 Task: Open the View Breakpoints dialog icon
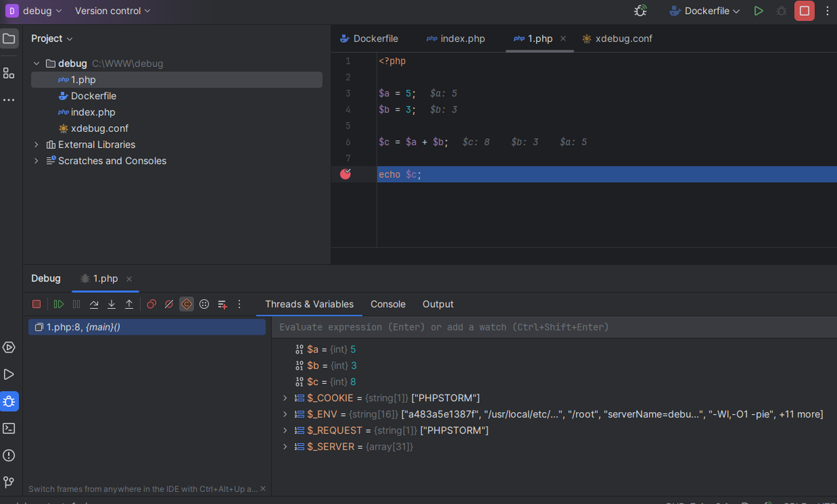(x=151, y=304)
